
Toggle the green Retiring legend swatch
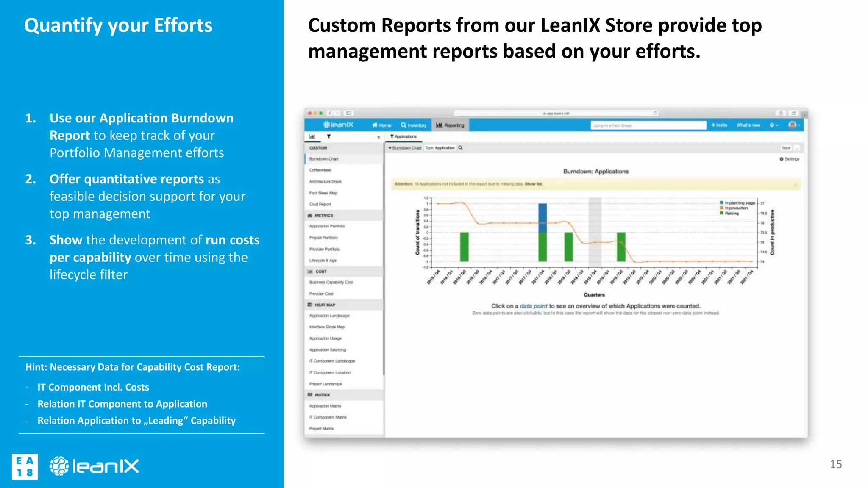721,213
